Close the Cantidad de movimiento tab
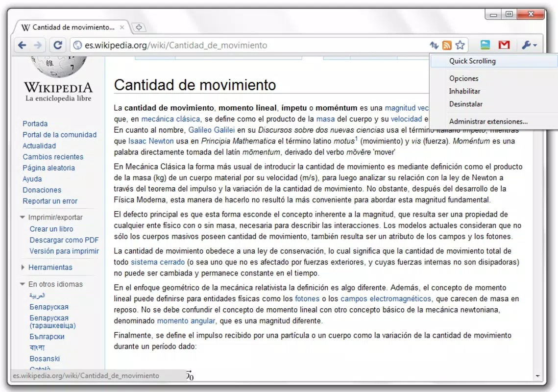 pos(122,27)
